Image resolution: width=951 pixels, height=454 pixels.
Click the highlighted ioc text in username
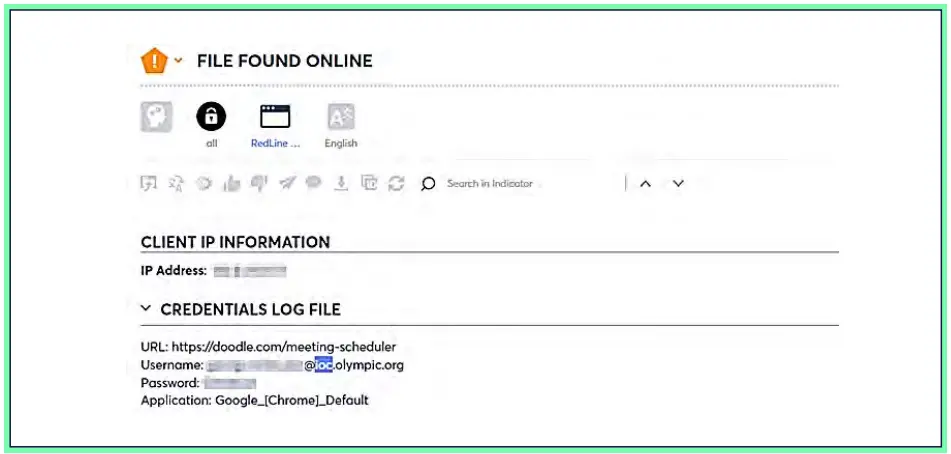[324, 366]
